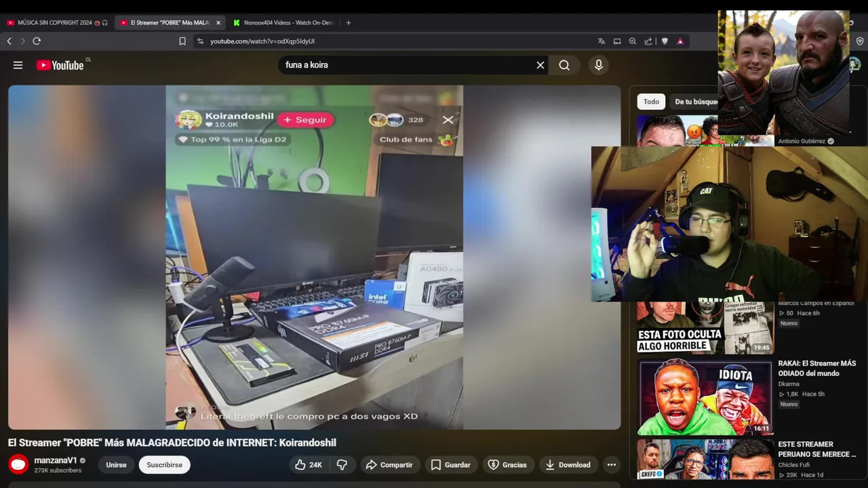Click the Brave Rewards triangle icon

tap(680, 41)
